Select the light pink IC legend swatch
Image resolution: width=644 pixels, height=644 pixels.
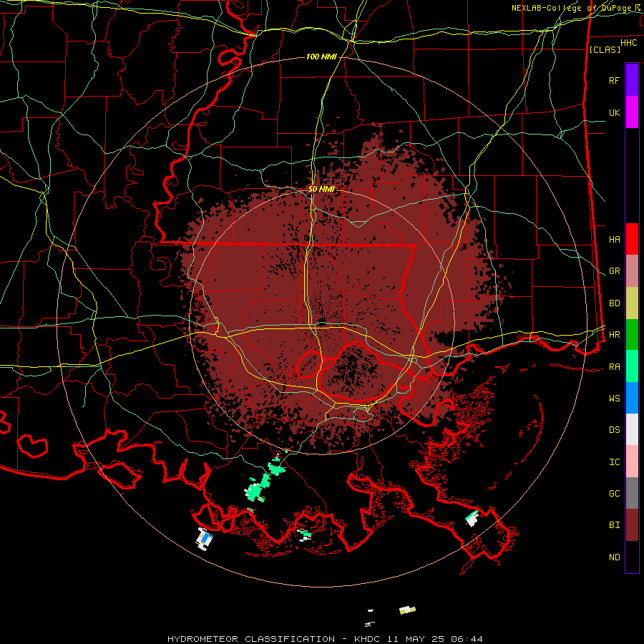pos(632,462)
